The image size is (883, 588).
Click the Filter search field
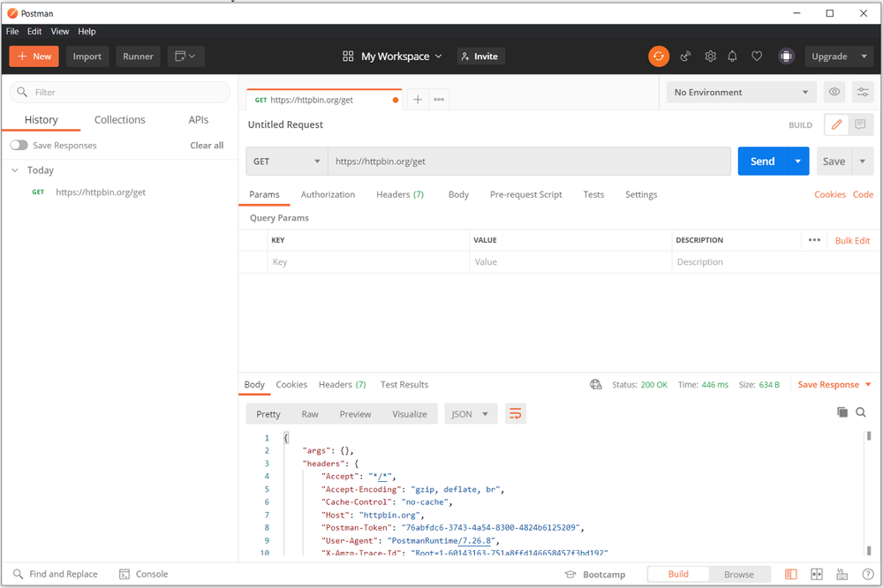click(119, 92)
